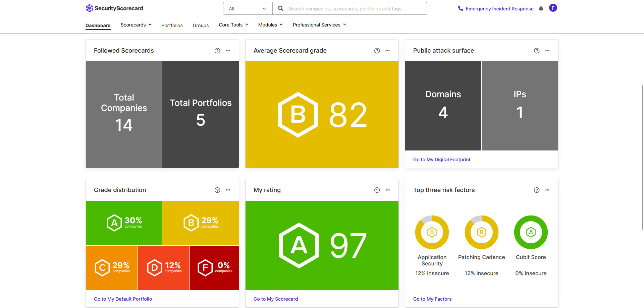The image size is (644, 308).
Task: Expand the Scorecards menu
Action: coord(136,25)
